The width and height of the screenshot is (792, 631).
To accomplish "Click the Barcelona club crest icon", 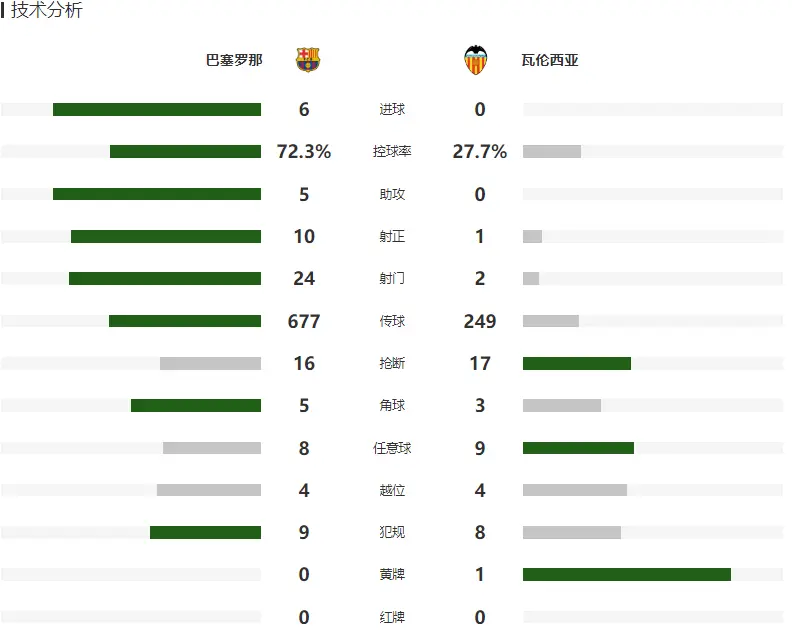I will 307,60.
